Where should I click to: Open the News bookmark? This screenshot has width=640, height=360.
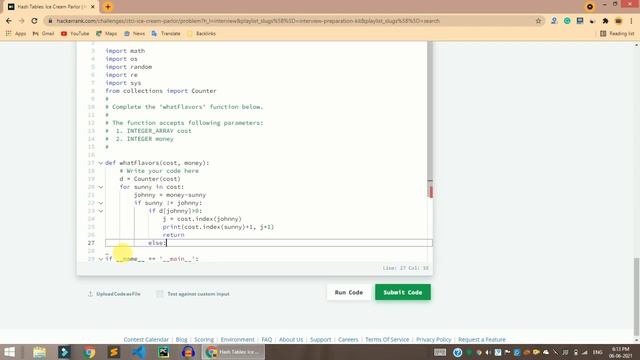(x=134, y=33)
